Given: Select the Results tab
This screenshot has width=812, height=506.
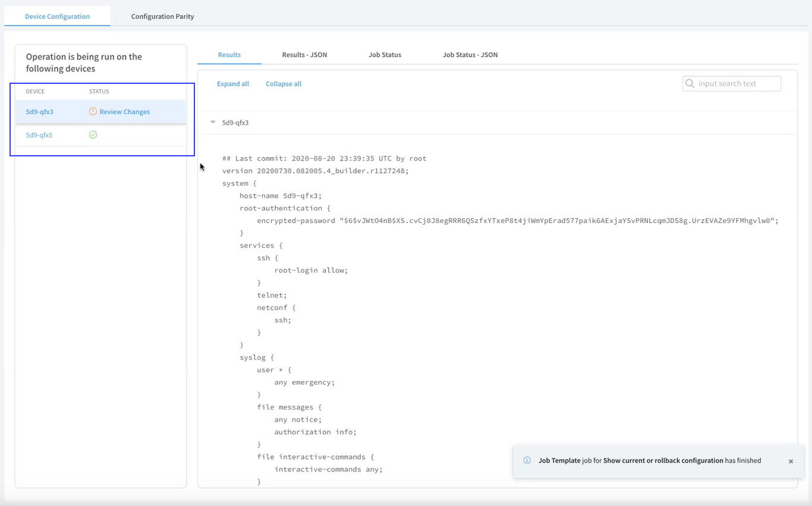Looking at the screenshot, I should click(x=229, y=55).
